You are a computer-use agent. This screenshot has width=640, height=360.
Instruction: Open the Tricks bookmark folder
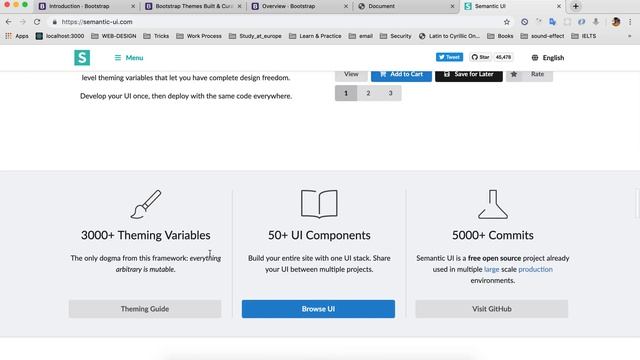pos(156,36)
